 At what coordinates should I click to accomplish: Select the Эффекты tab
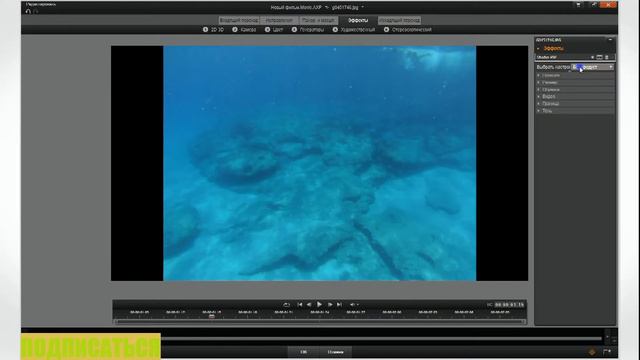click(358, 20)
